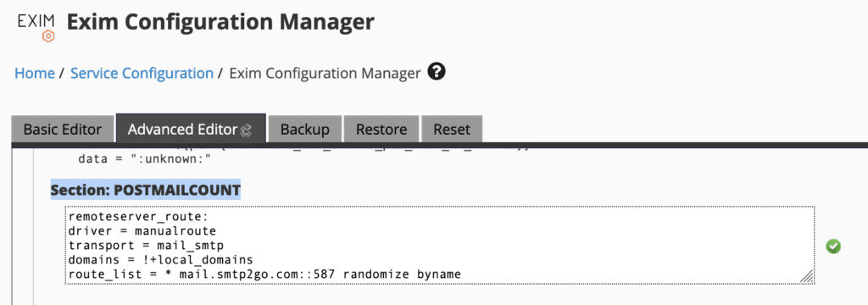868x305 pixels.
Task: Click the Section: POSTMAILCOUNT heading
Action: click(146, 190)
